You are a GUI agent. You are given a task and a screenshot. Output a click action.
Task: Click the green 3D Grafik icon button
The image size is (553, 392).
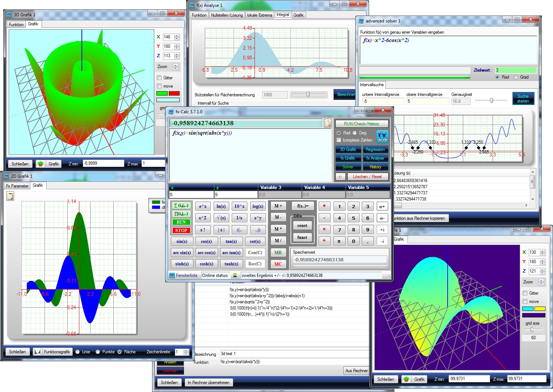(x=41, y=164)
